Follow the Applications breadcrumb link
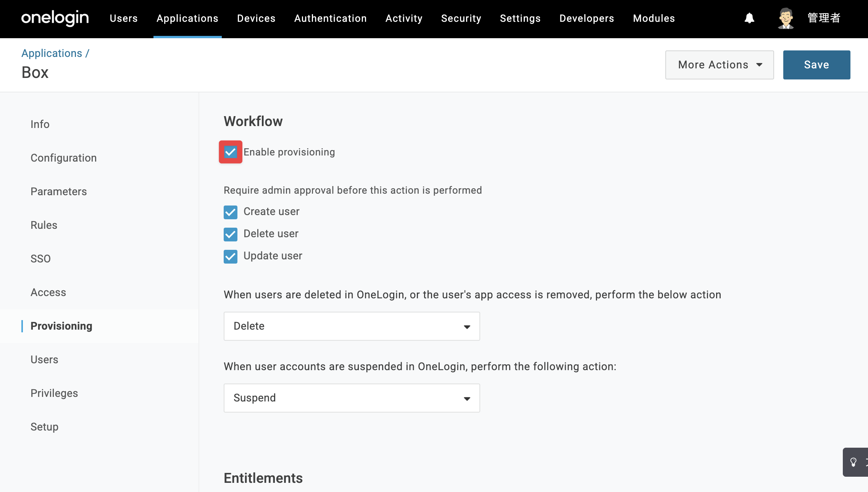This screenshot has height=492, width=868. coord(52,53)
